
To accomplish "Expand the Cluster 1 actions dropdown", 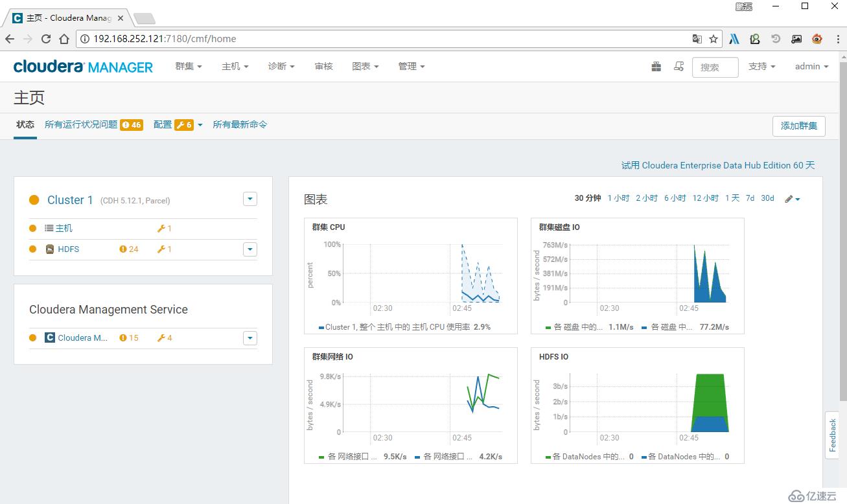I will click(250, 199).
